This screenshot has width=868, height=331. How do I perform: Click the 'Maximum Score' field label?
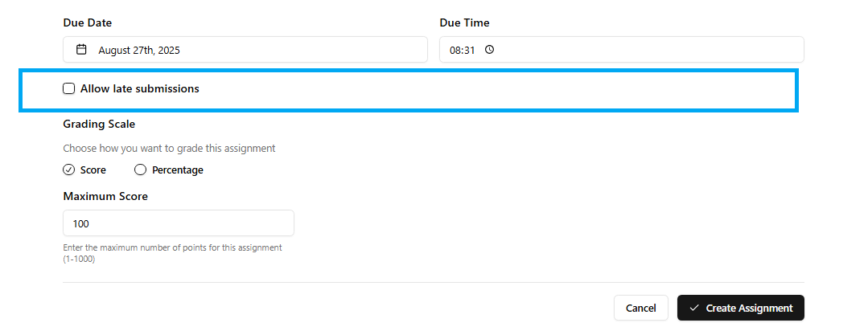pyautogui.click(x=105, y=196)
